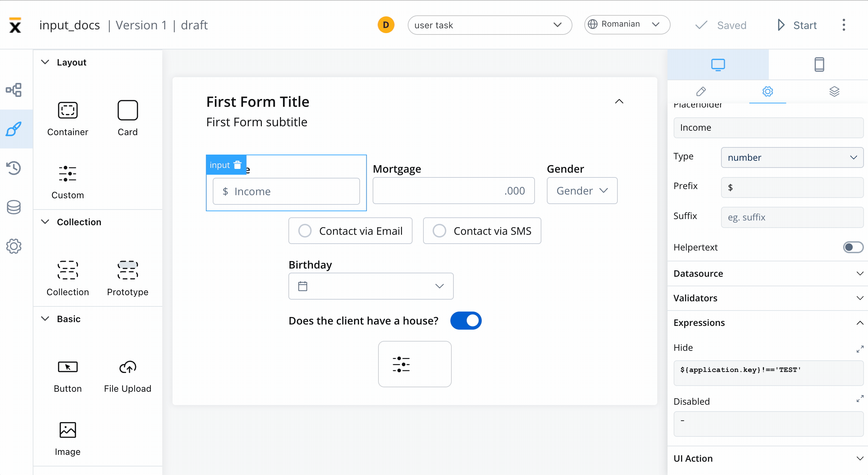Screen dimensions: 868x475
Task: Collapse the First Form Title card
Action: tap(619, 101)
